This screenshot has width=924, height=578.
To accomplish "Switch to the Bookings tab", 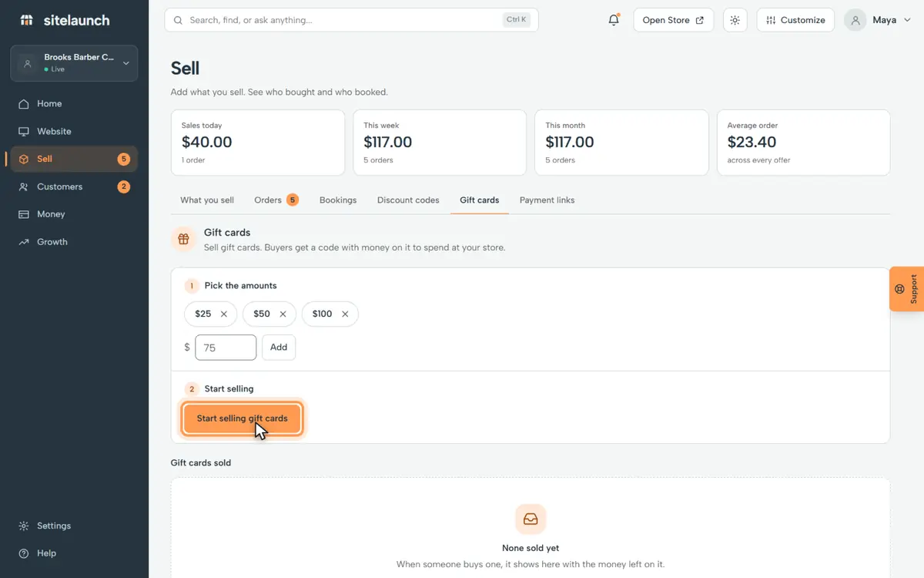I will click(338, 200).
